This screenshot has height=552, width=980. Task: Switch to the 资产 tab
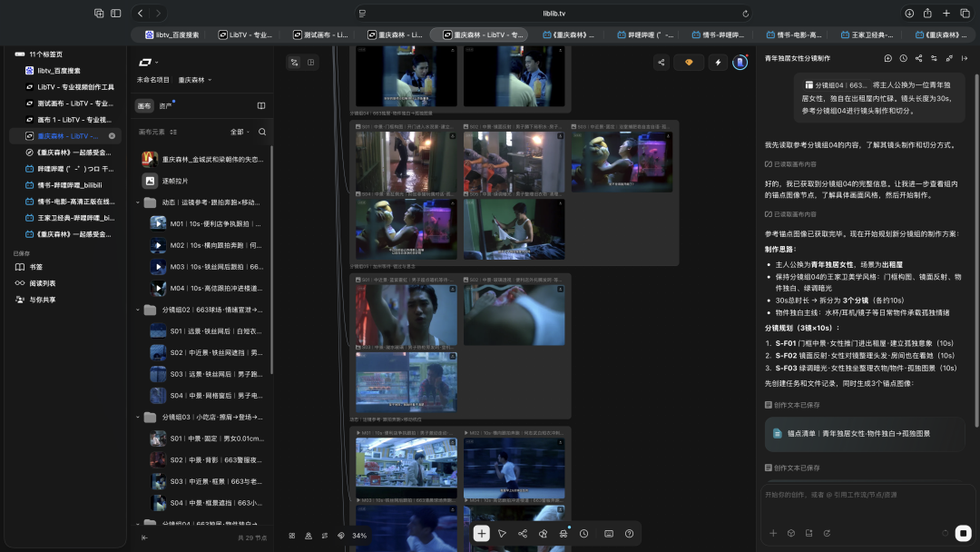click(166, 106)
